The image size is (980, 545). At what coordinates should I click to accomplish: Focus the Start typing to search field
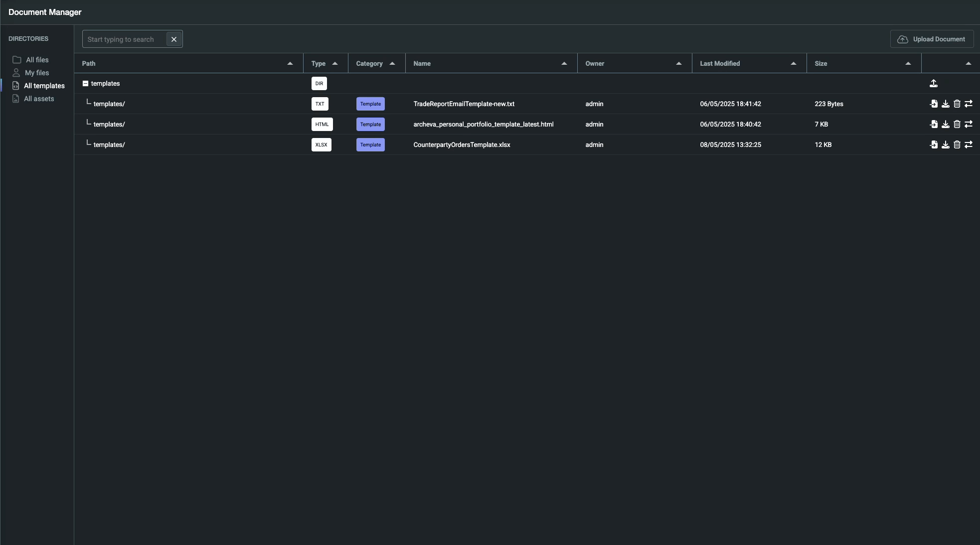pos(124,39)
